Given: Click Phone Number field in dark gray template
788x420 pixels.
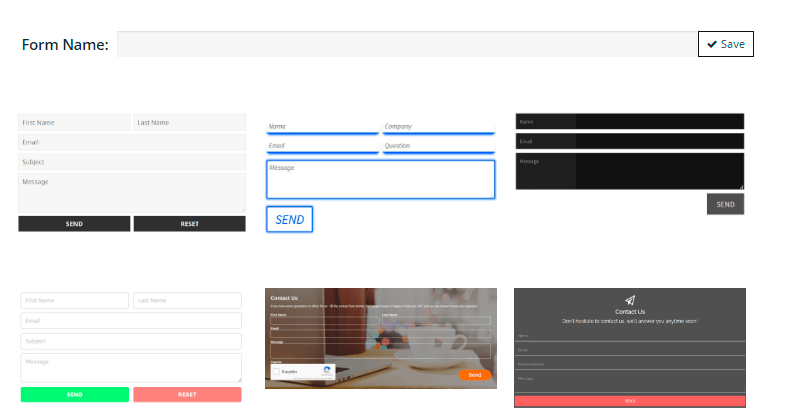Looking at the screenshot, I should tap(630, 364).
